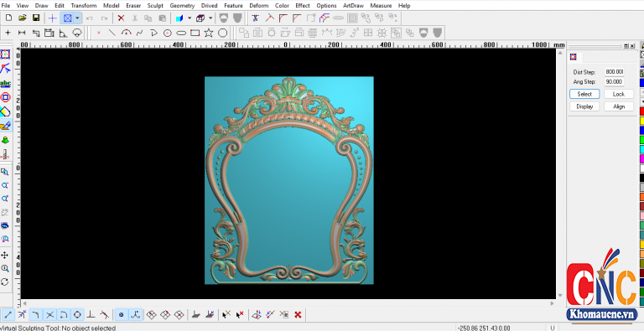Click the Ang Step input field
This screenshot has width=644, height=331.
pyautogui.click(x=614, y=82)
